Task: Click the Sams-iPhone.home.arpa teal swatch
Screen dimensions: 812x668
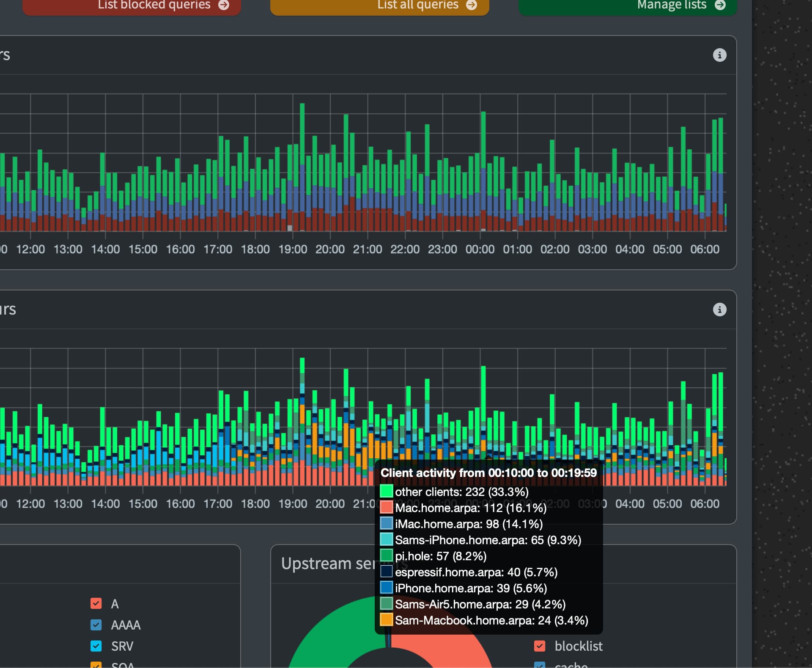Action: click(x=386, y=539)
